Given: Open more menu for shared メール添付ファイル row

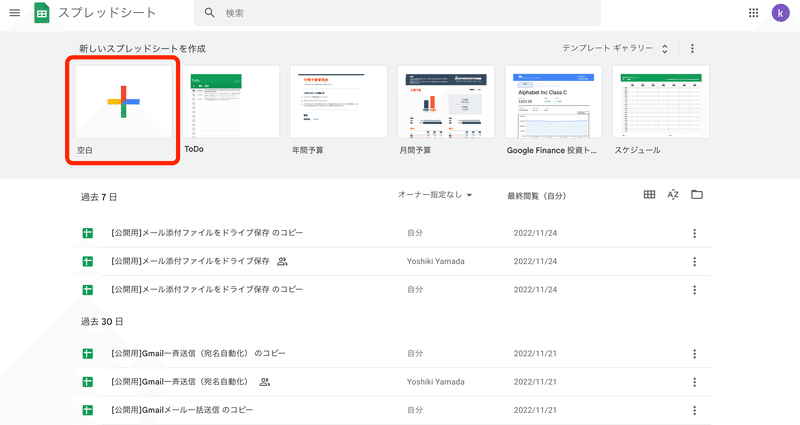Looking at the screenshot, I should [x=694, y=262].
